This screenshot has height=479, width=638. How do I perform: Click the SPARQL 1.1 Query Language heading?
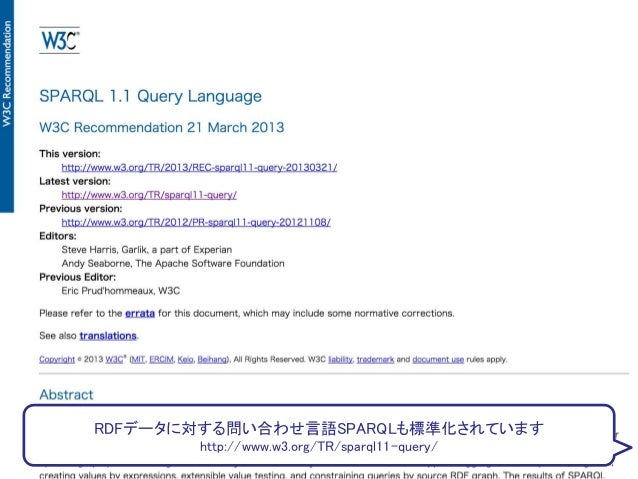coord(151,96)
